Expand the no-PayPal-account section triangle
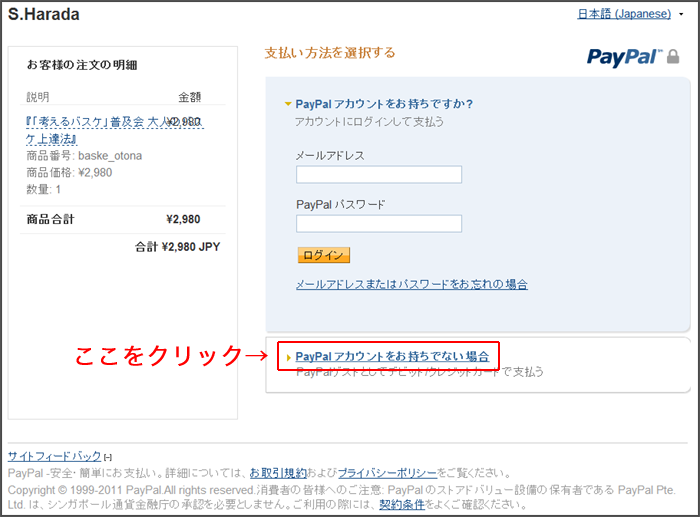The image size is (700, 517). [x=288, y=357]
